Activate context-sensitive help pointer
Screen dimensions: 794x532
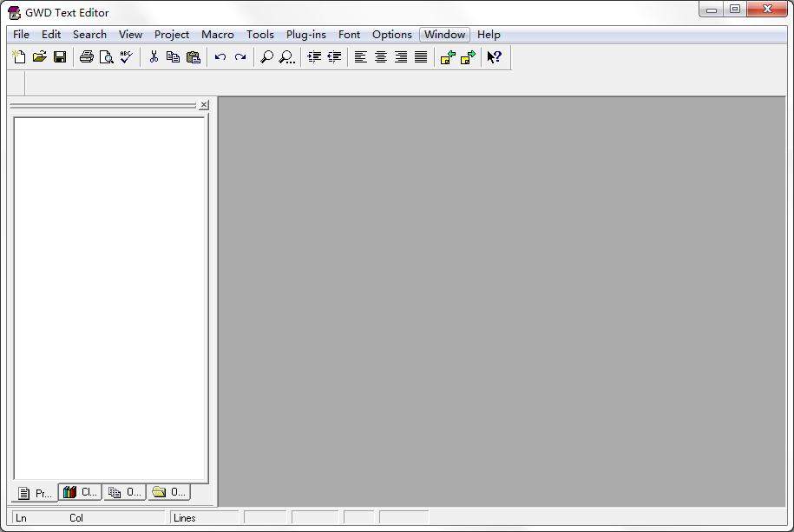point(493,56)
